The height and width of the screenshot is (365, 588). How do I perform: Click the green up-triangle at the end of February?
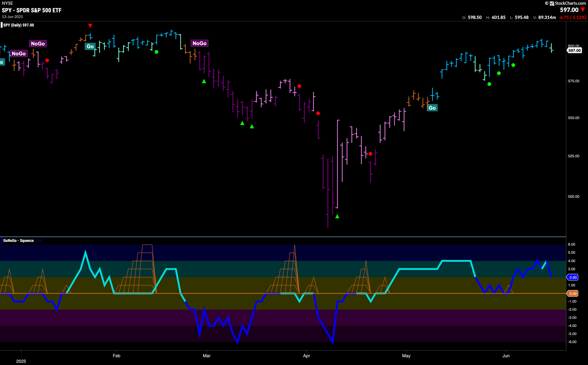pyautogui.click(x=204, y=81)
